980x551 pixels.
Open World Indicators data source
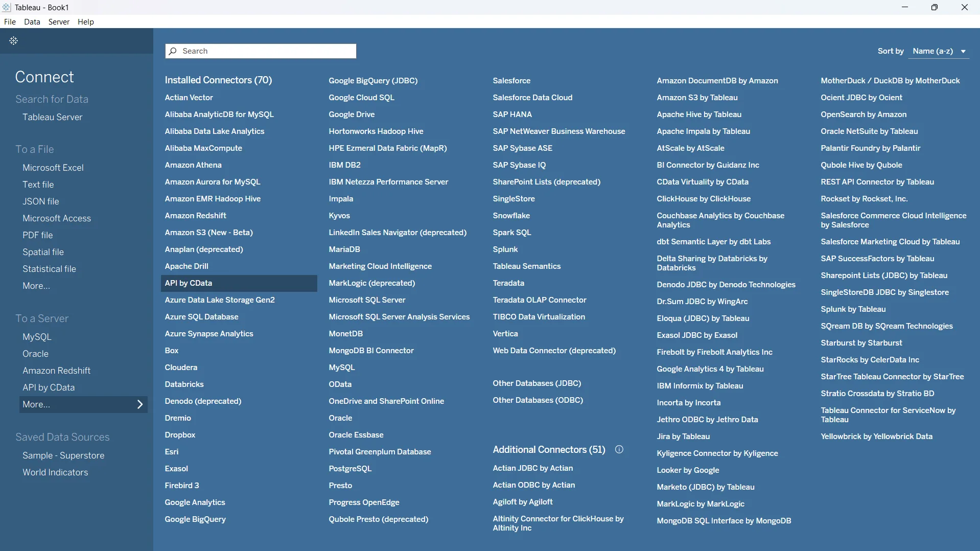point(55,472)
